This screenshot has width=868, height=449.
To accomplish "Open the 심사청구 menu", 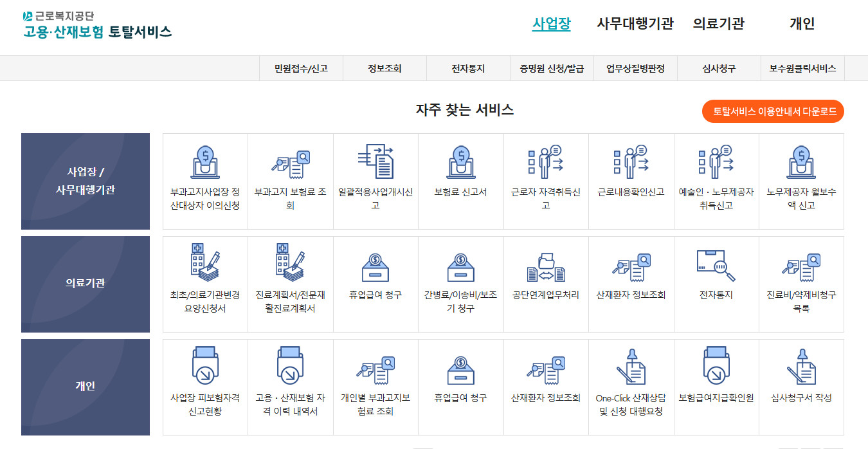I will coord(719,68).
